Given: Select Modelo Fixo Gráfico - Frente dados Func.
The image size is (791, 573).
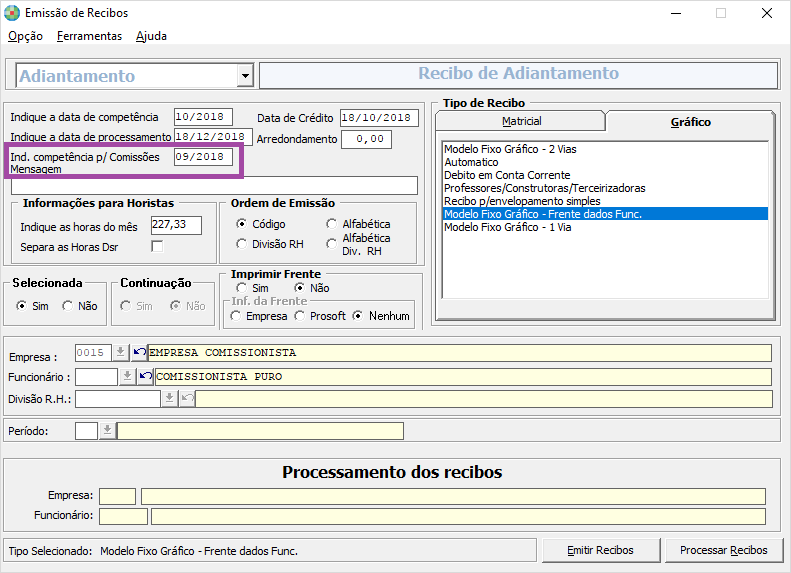Looking at the screenshot, I should pos(605,214).
